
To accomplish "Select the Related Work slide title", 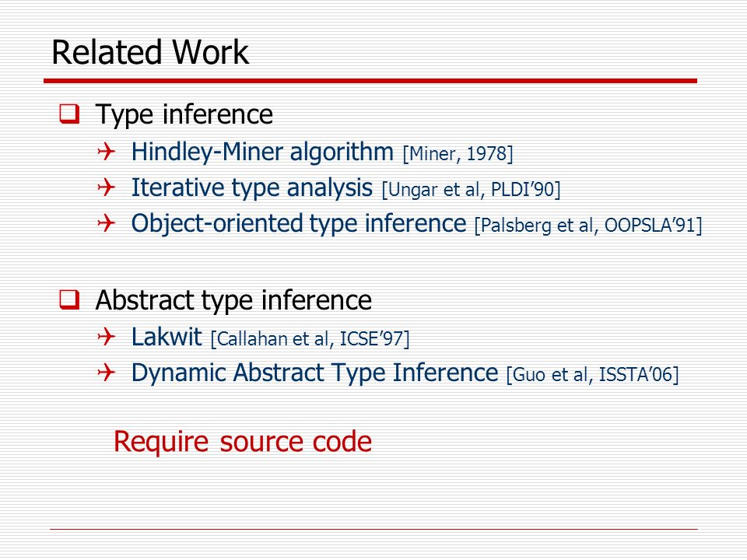I will pos(150,52).
